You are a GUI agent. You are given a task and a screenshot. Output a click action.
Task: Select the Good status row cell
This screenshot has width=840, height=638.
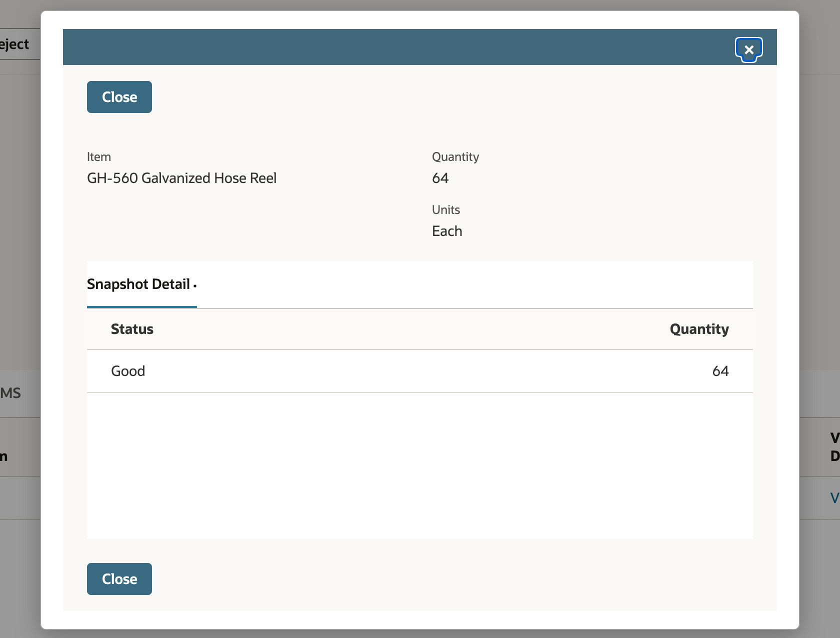pos(128,371)
